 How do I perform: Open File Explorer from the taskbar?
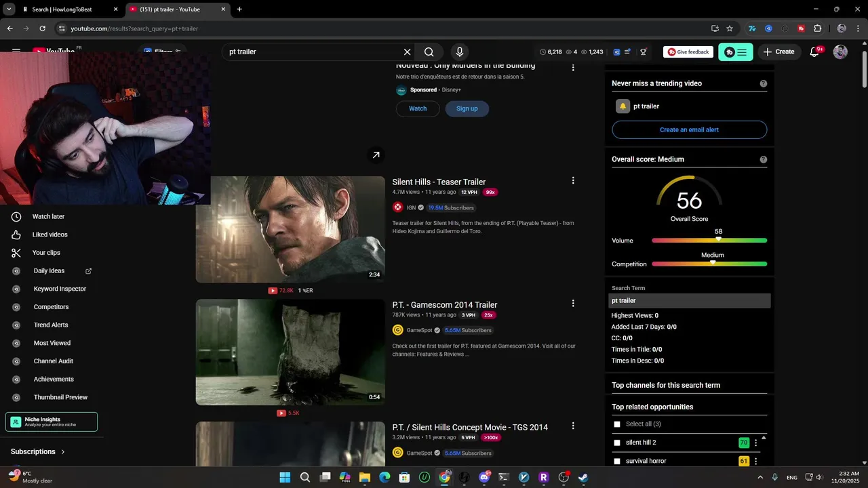(365, 477)
